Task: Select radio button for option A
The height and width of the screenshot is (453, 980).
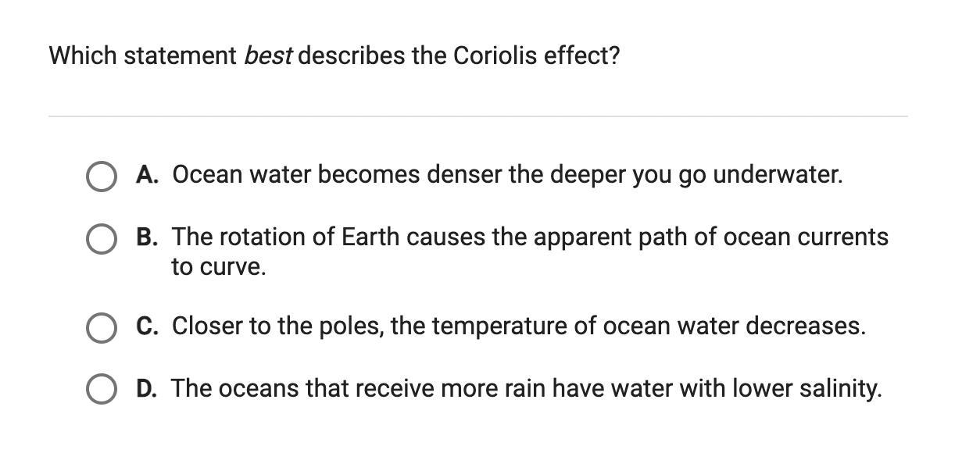Action: [x=100, y=176]
